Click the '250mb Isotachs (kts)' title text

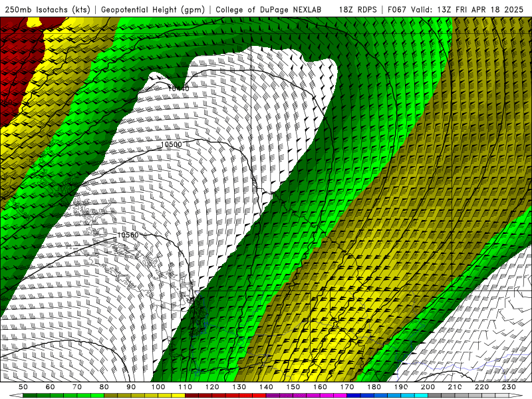click(48, 10)
